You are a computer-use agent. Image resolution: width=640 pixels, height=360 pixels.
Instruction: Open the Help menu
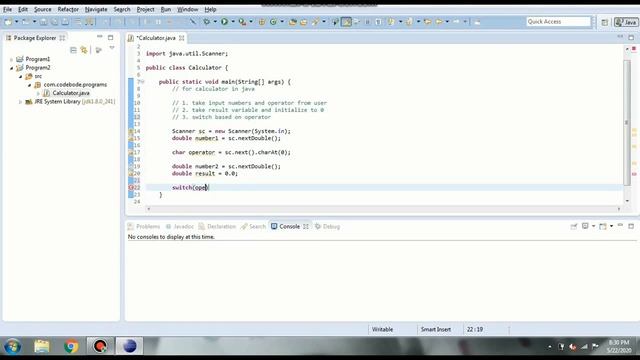(210, 9)
